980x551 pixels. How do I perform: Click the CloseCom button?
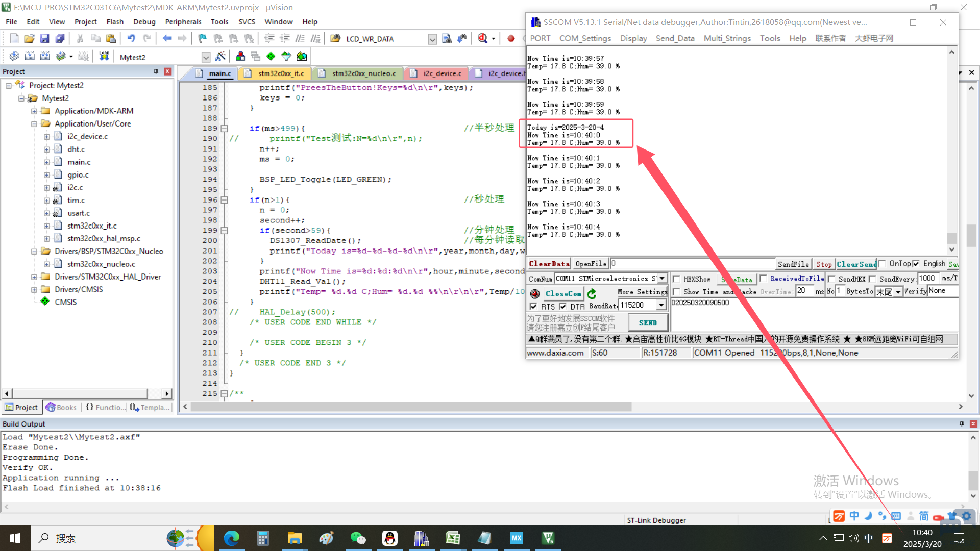[563, 294]
